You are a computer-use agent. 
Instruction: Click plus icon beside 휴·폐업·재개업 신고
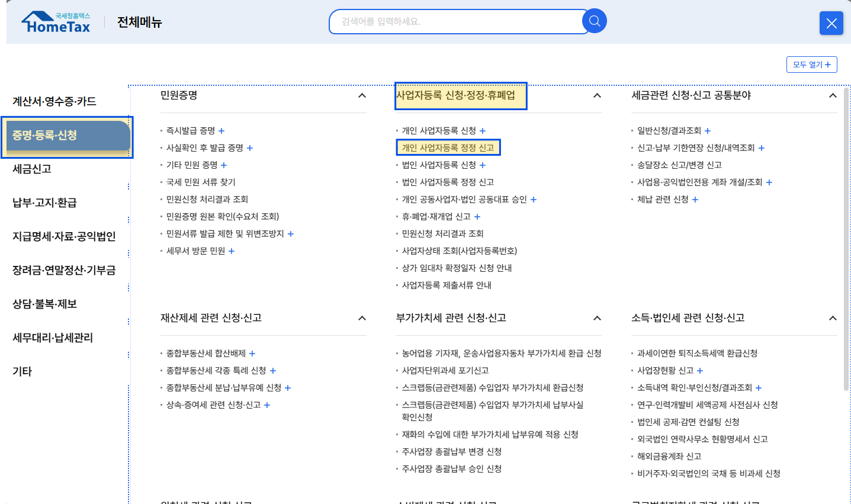tap(477, 217)
